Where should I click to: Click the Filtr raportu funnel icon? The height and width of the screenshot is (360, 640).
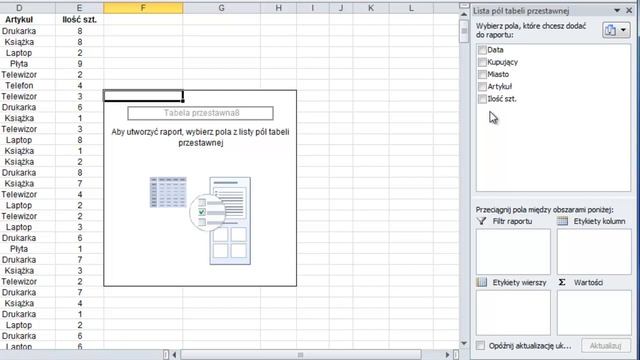click(482, 221)
